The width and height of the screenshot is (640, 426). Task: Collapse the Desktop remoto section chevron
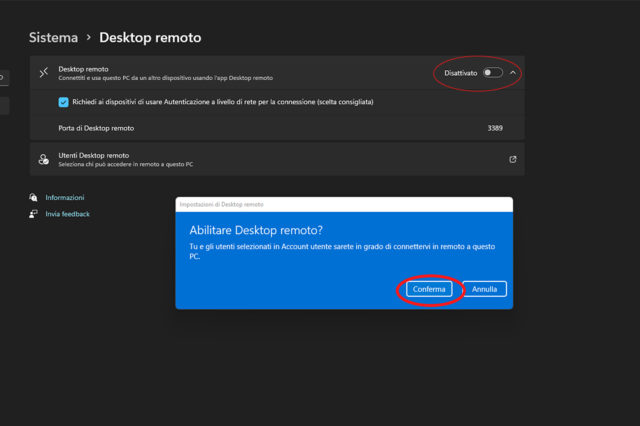coord(513,73)
